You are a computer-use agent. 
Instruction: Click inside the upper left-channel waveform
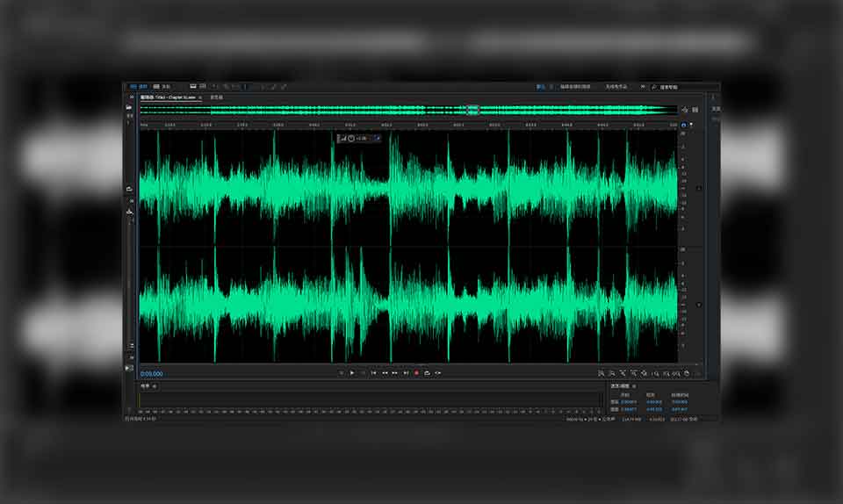[x=408, y=188]
